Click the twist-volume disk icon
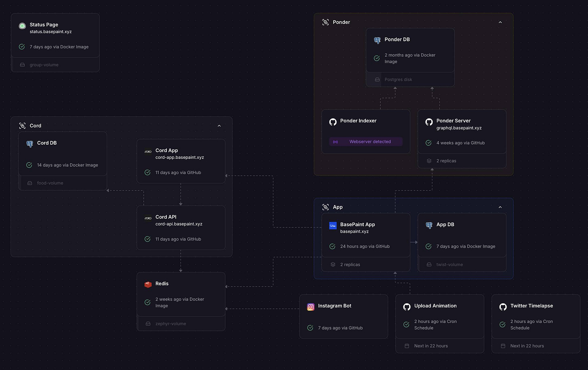 click(x=429, y=265)
